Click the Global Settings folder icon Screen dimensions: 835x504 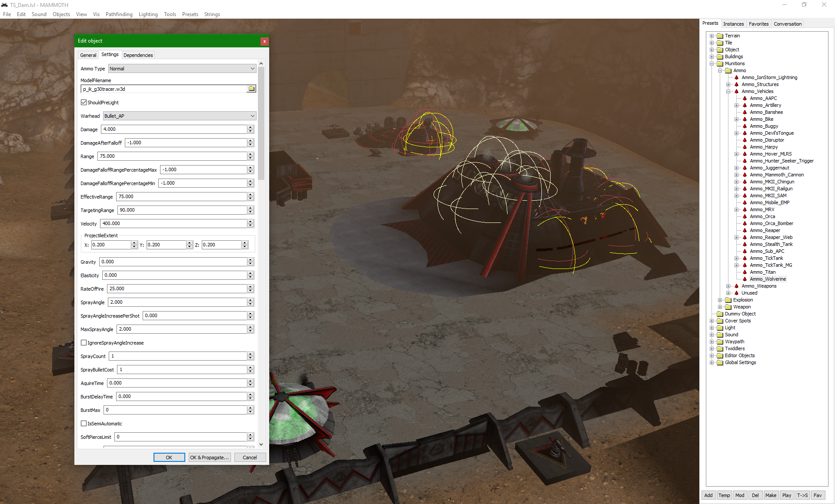click(x=720, y=362)
